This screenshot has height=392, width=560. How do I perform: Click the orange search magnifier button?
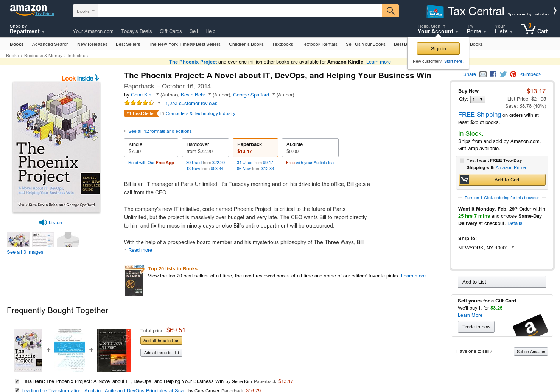tap(390, 11)
